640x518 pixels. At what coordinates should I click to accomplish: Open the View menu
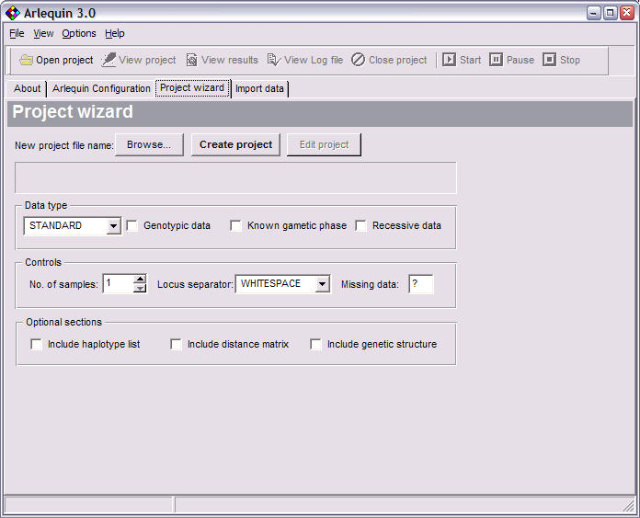[x=43, y=33]
